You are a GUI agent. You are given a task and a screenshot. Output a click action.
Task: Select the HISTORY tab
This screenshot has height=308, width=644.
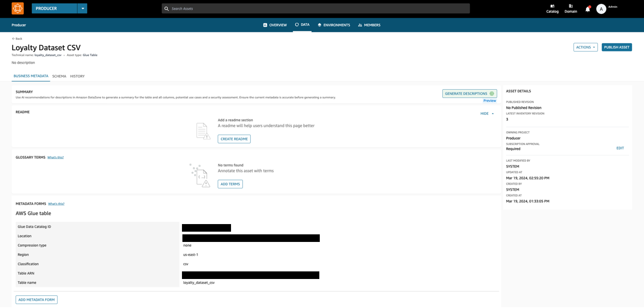77,76
